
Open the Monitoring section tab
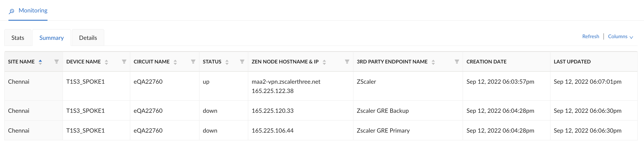(33, 11)
